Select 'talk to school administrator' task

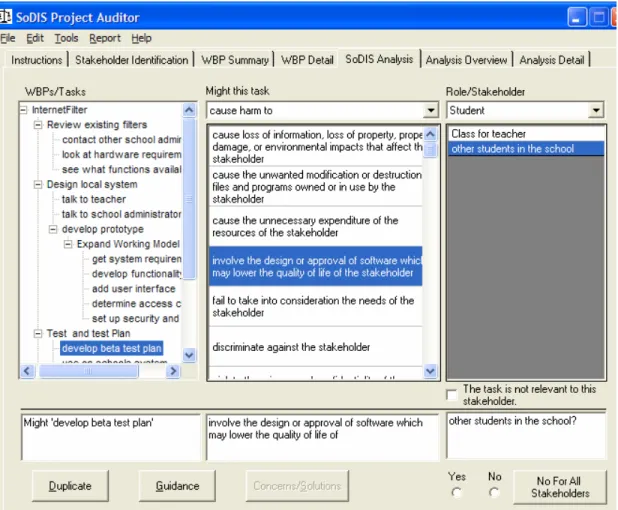(x=121, y=214)
